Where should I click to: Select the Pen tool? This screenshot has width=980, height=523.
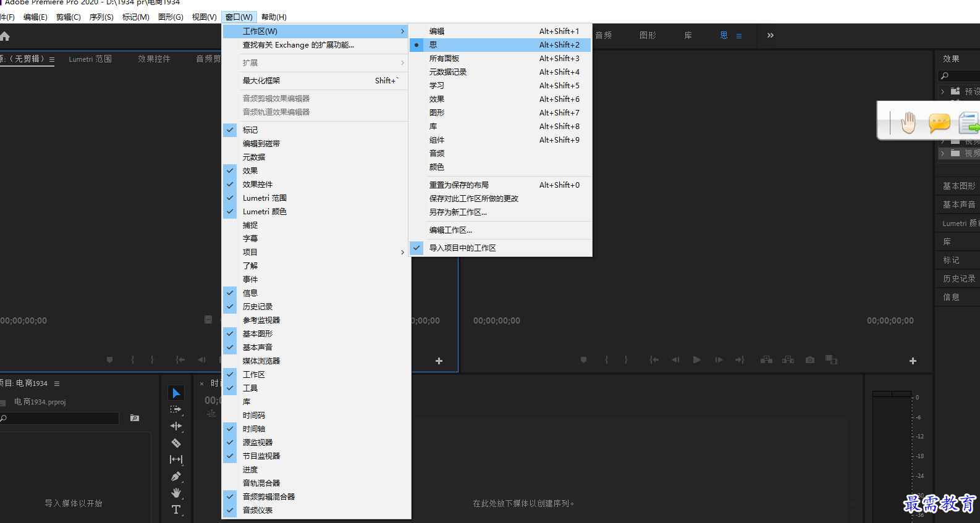coord(176,476)
